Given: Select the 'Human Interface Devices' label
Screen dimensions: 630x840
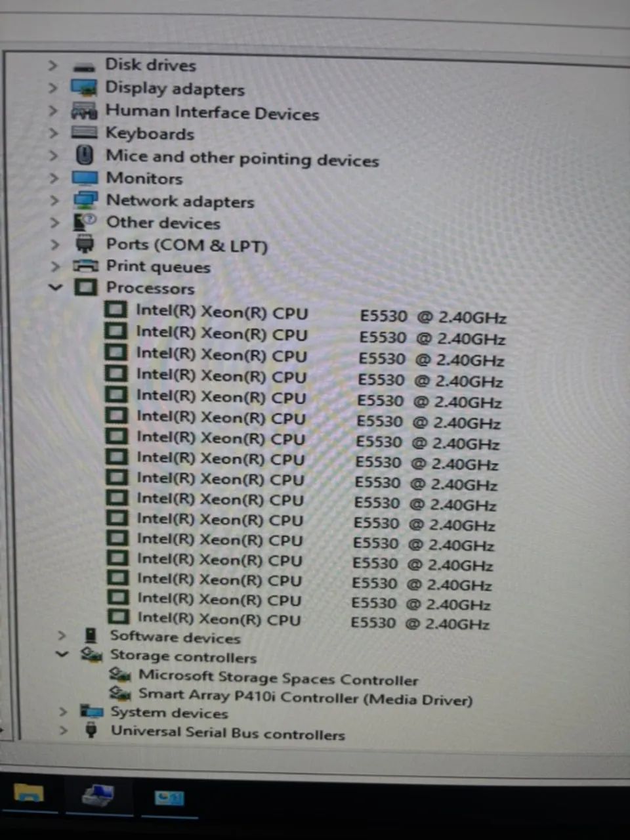Looking at the screenshot, I should pyautogui.click(x=213, y=112).
